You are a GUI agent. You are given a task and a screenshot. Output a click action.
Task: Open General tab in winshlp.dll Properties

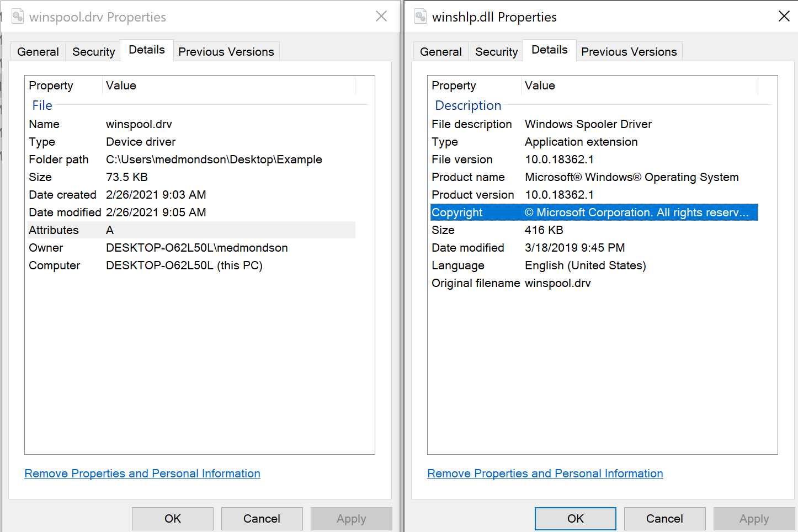441,51
